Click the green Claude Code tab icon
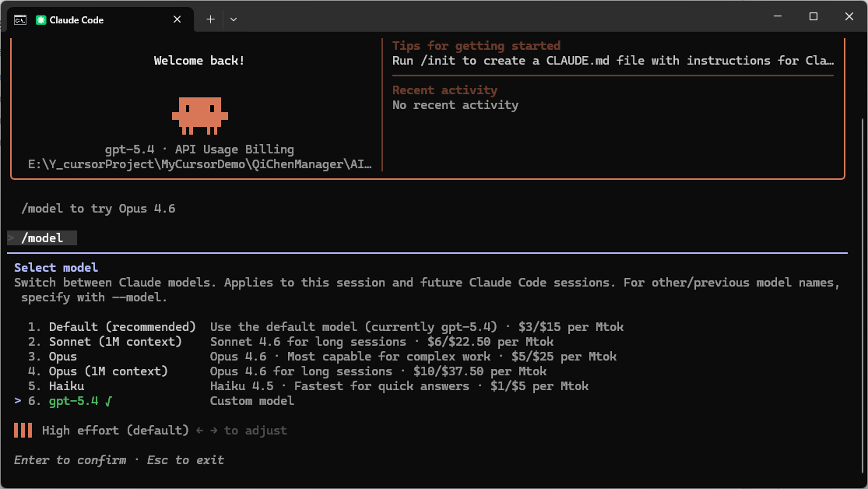868x489 pixels. (41, 20)
